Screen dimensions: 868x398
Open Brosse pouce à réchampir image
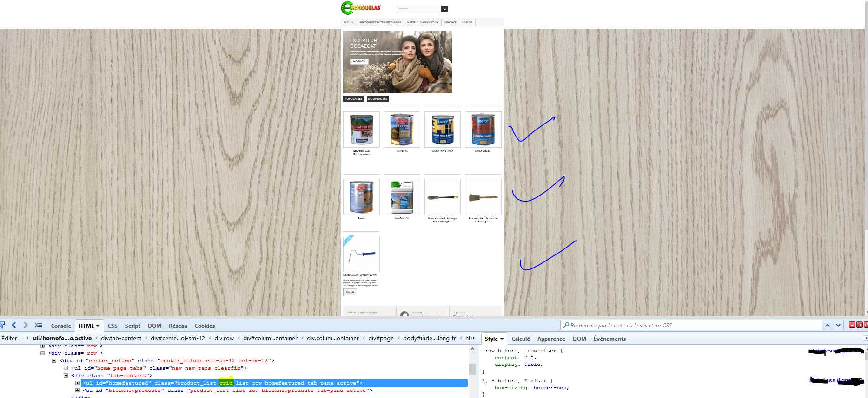point(443,197)
